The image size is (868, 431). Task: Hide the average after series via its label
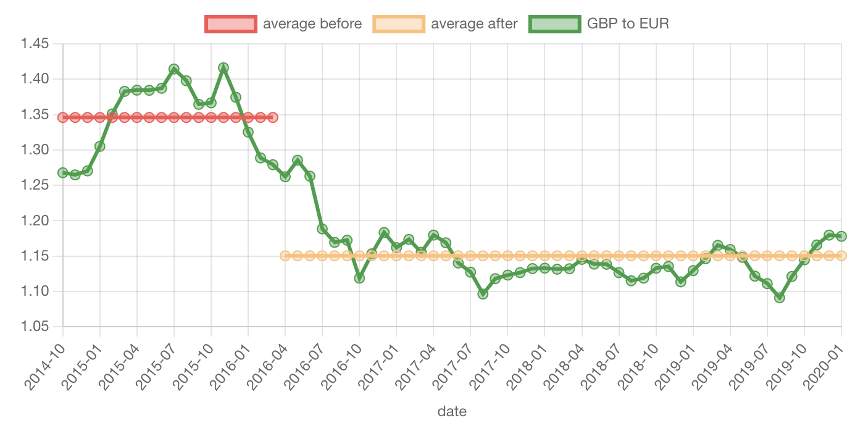click(474, 24)
